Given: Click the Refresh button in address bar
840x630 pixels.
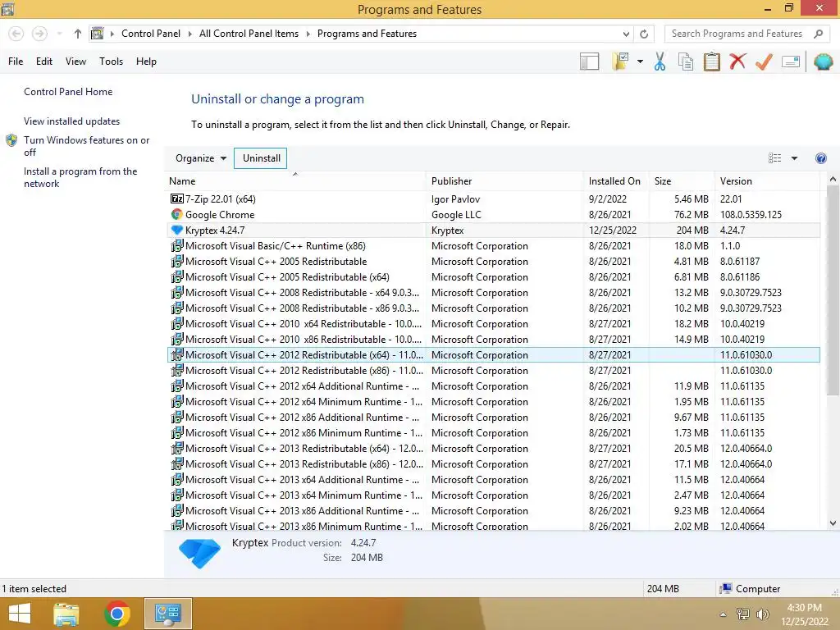Looking at the screenshot, I should coord(644,34).
